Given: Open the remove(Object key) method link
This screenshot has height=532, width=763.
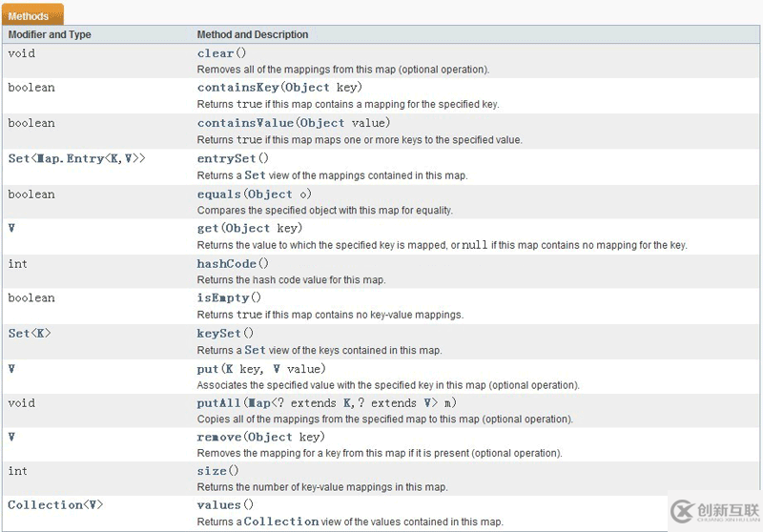Looking at the screenshot, I should click(218, 438).
